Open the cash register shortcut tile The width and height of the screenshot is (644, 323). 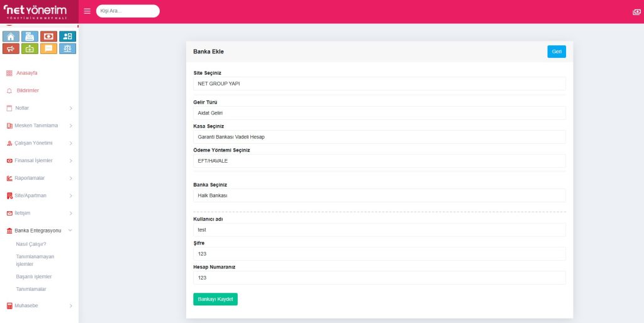(30, 36)
